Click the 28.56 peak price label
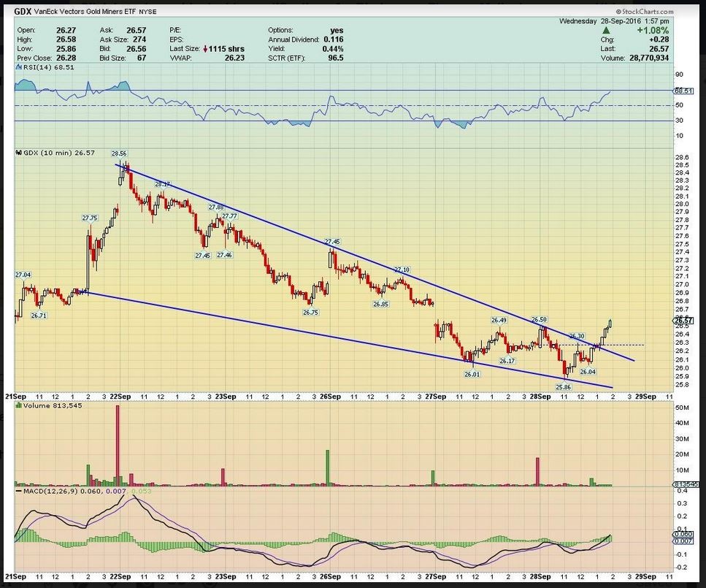The height and width of the screenshot is (588, 706). (119, 154)
